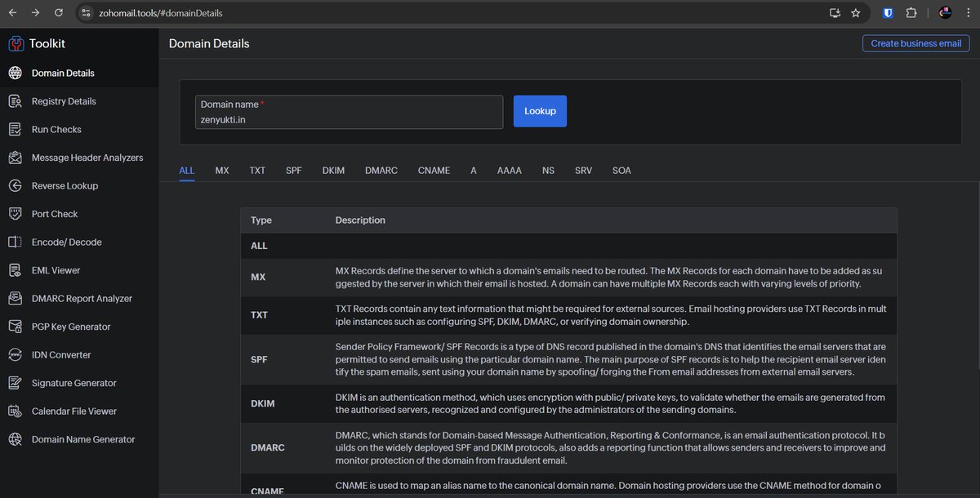
Task: Open the browser profile avatar
Action: [x=945, y=13]
